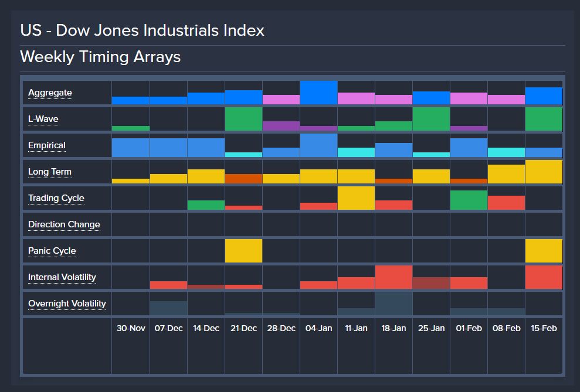Open the Long Term row label
This screenshot has width=580, height=392.
[x=50, y=172]
